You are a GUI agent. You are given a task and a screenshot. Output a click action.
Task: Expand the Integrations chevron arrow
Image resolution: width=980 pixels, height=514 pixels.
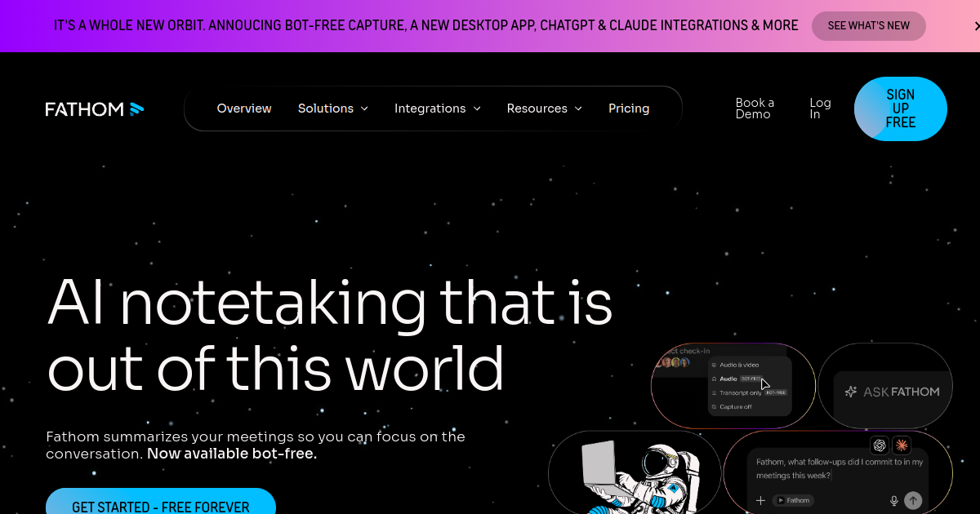click(x=477, y=109)
